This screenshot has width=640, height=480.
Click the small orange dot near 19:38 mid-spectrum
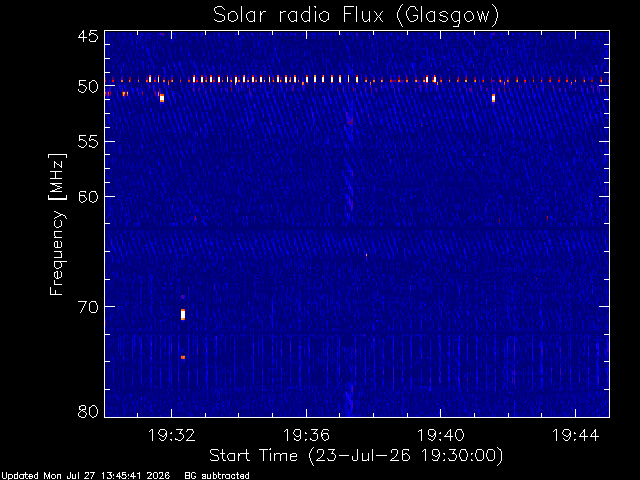366,256
